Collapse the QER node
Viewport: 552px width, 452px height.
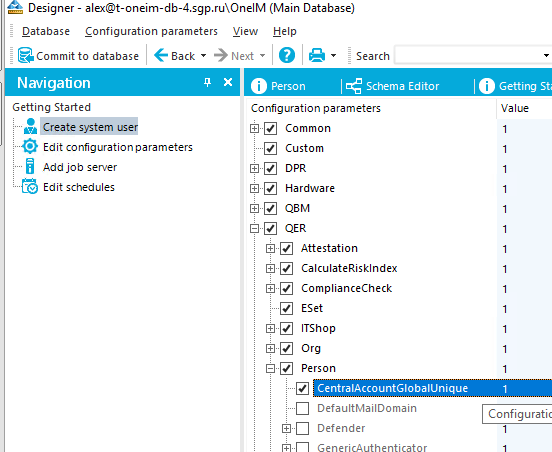(x=254, y=229)
